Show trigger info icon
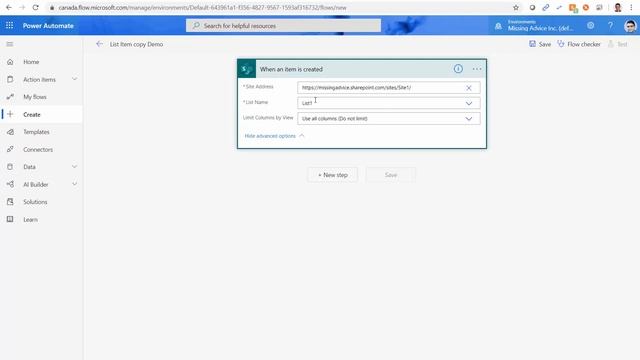Viewport: 640px width, 360px height. (458, 69)
